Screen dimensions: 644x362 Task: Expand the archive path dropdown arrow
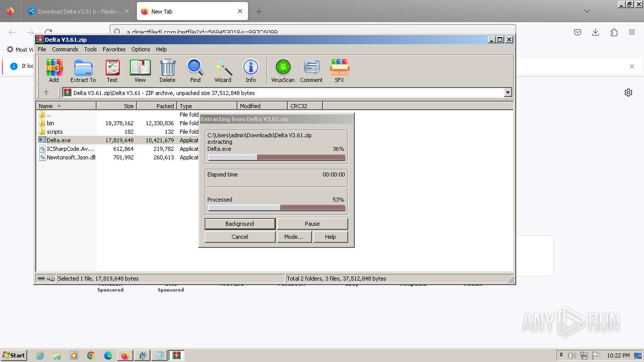pos(508,93)
